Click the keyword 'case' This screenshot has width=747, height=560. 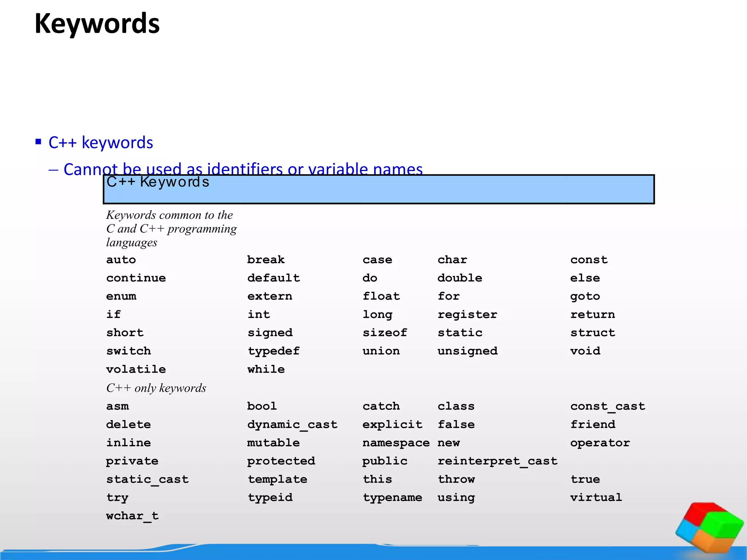[x=378, y=260]
